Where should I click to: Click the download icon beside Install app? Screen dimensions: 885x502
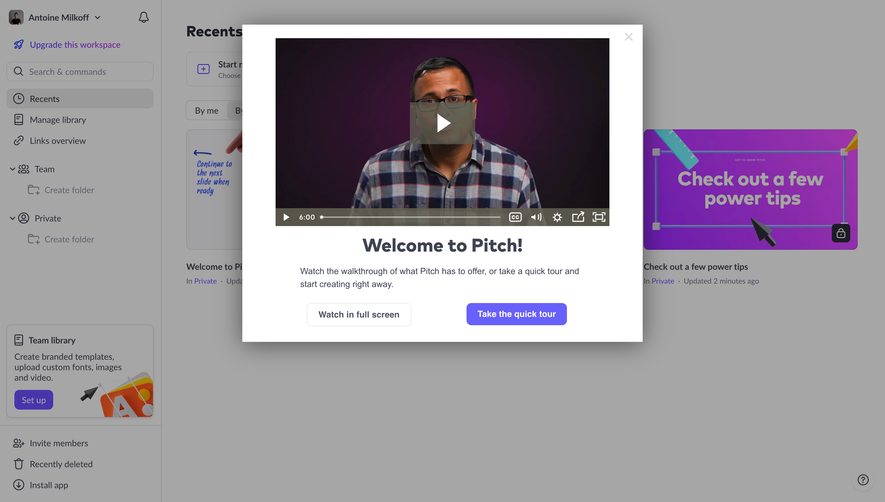[x=19, y=484]
